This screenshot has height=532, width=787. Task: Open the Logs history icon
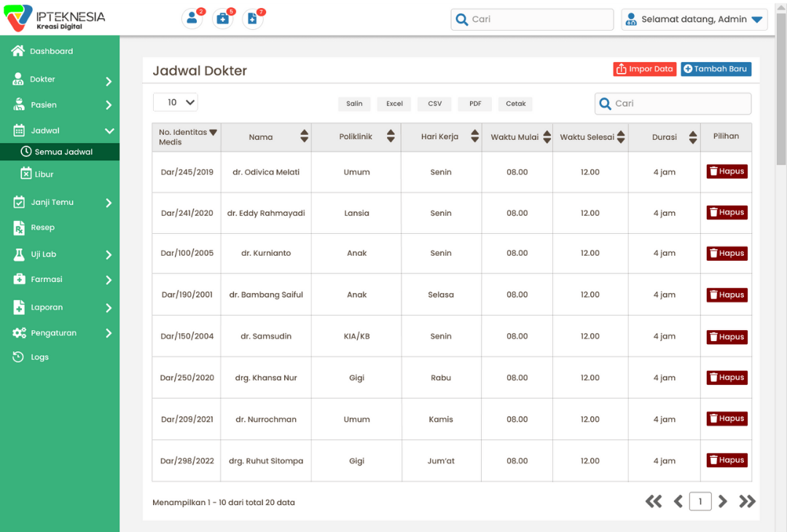(19, 357)
